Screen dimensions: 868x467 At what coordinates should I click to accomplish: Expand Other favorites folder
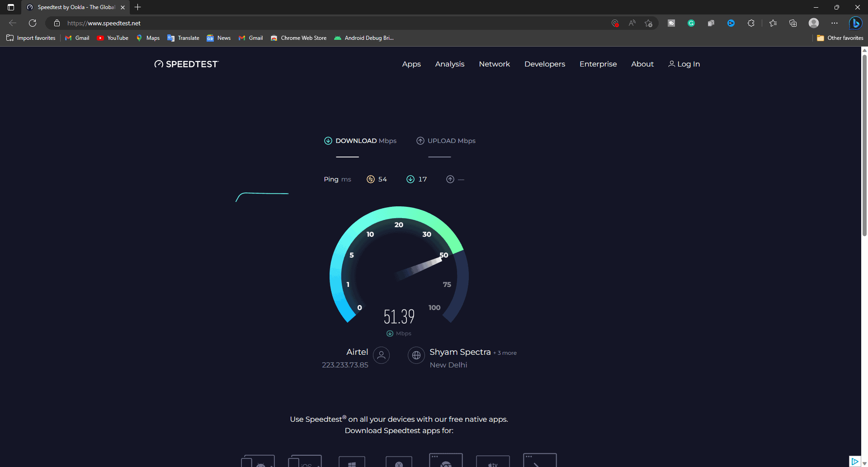840,38
